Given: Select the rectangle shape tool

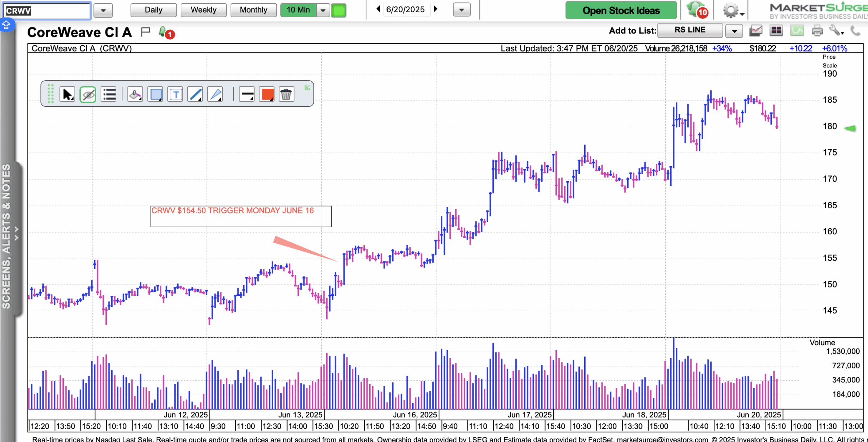Looking at the screenshot, I should pyautogui.click(x=156, y=94).
